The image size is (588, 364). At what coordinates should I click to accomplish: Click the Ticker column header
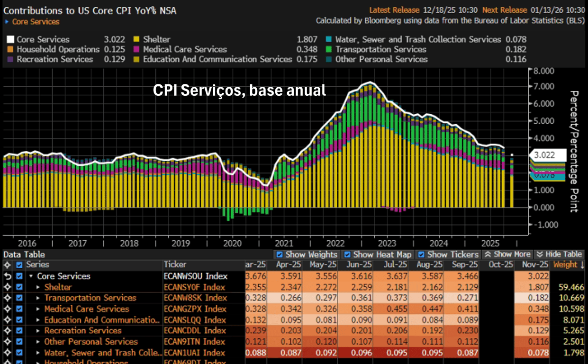tap(175, 265)
